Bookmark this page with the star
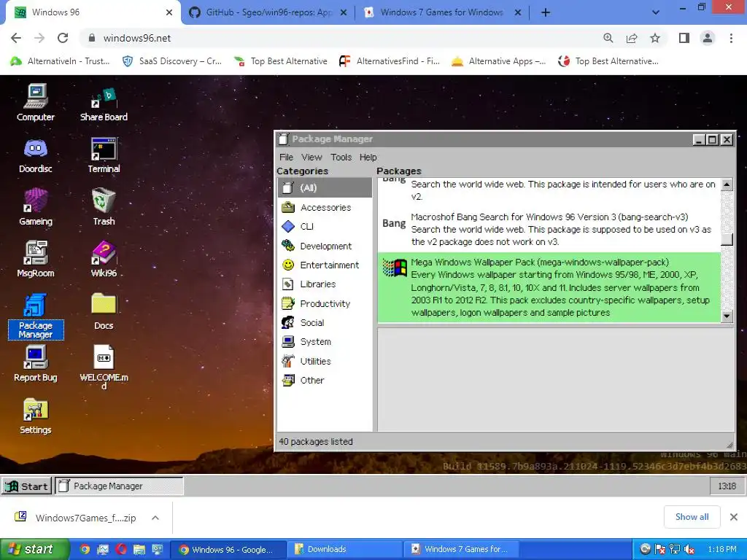 (x=655, y=38)
